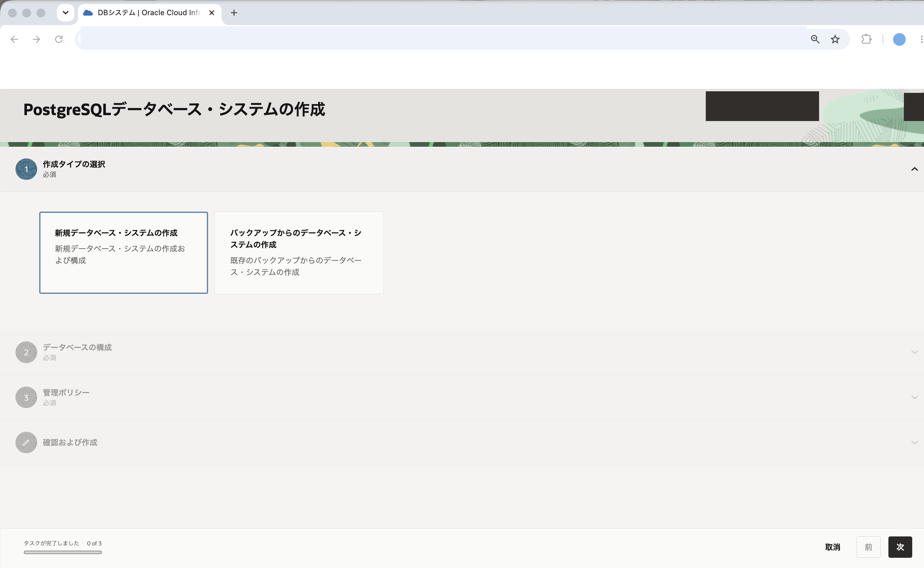Open a new browser tab

pyautogui.click(x=234, y=13)
